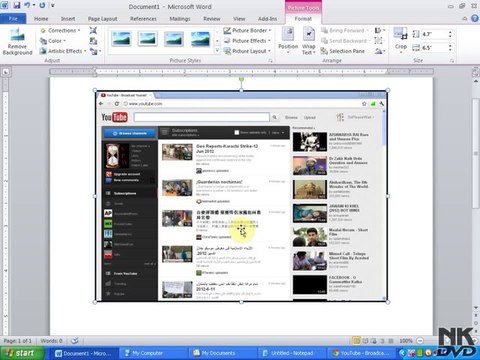Click the Redo icon

[x=42, y=5]
